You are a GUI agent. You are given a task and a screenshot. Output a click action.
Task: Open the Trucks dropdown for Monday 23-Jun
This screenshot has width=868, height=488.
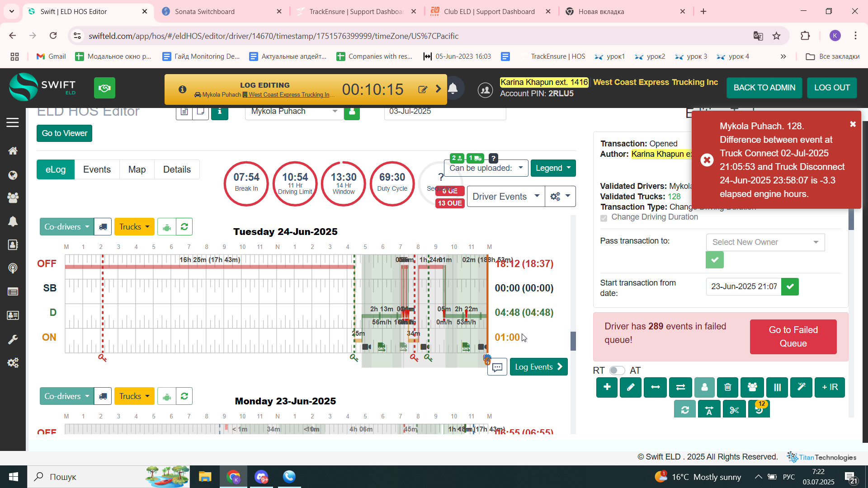(134, 396)
